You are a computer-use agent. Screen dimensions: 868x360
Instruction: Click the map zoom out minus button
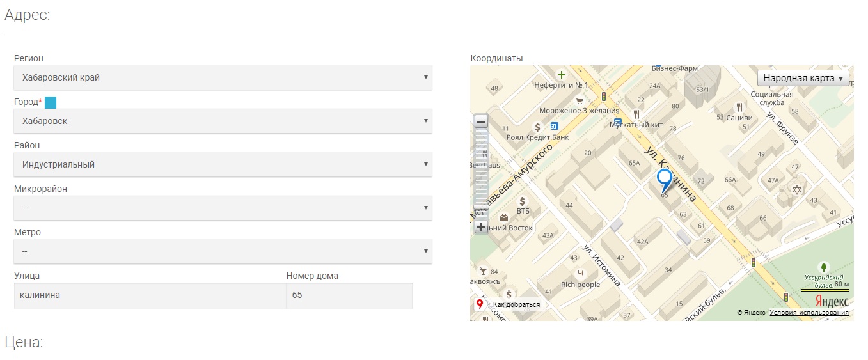[x=481, y=121]
